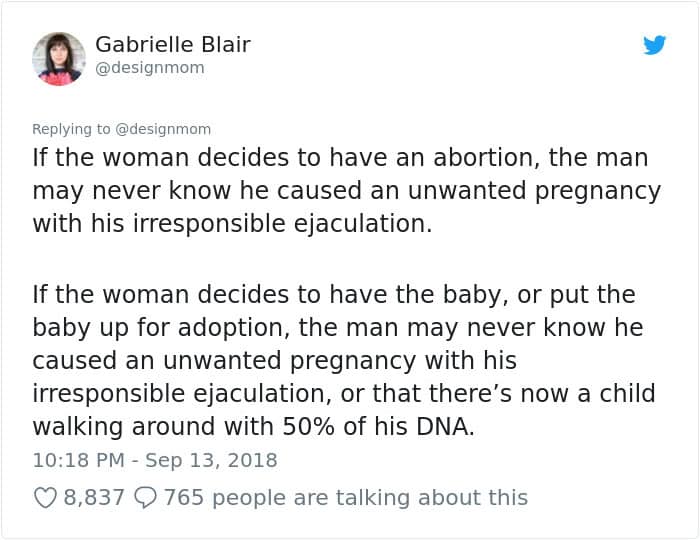Viewport: 700px width, 540px height.
Task: Click the Sep 13, 2018 date
Action: 211,460
